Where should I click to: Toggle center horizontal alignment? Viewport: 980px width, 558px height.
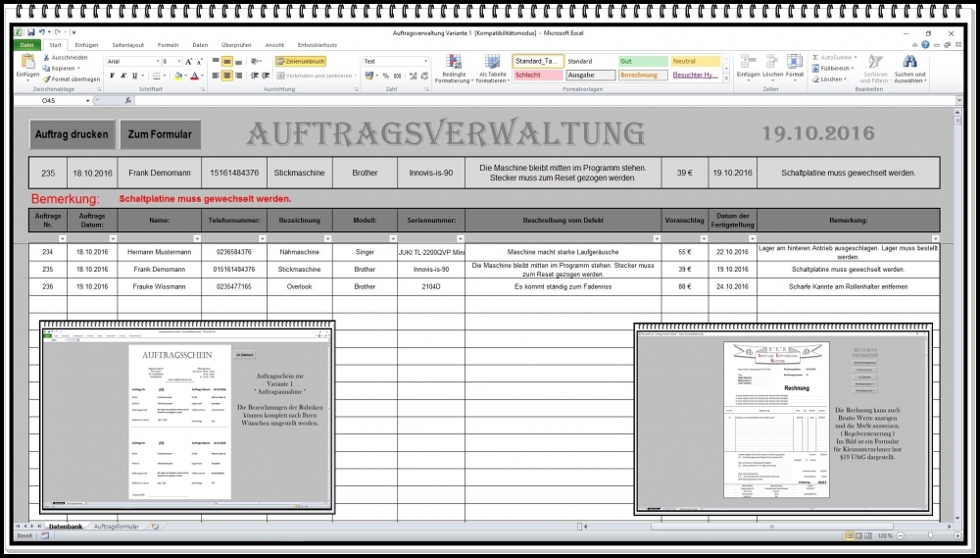[227, 76]
